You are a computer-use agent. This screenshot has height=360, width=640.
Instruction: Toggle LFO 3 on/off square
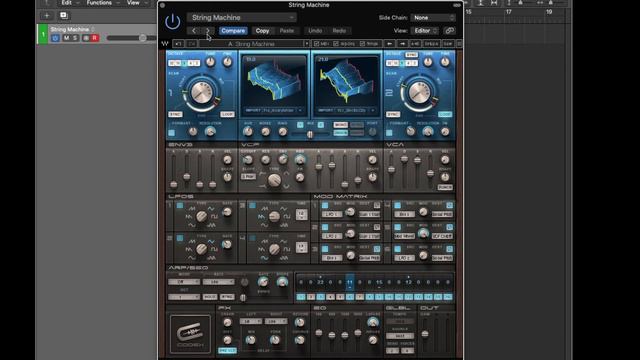click(x=252, y=206)
